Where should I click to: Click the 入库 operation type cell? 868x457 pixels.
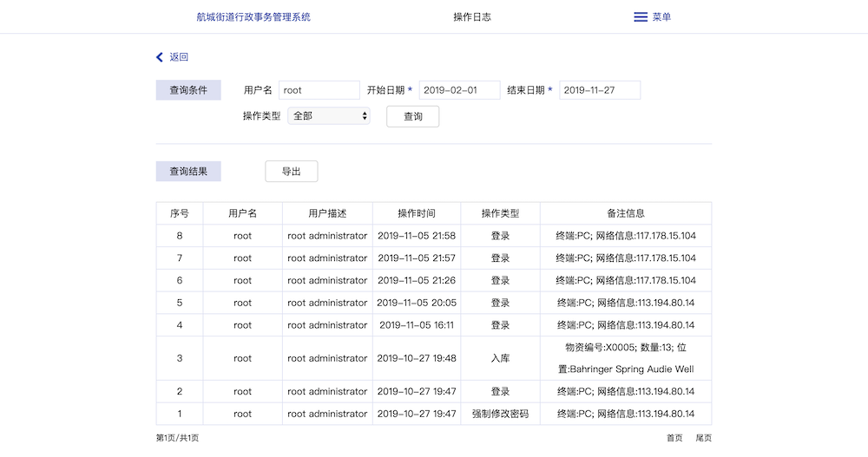501,358
